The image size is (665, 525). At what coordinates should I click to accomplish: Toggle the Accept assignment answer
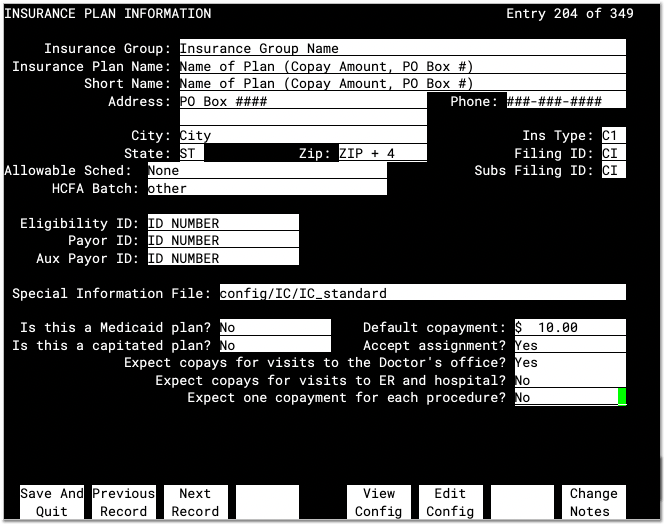(x=570, y=345)
